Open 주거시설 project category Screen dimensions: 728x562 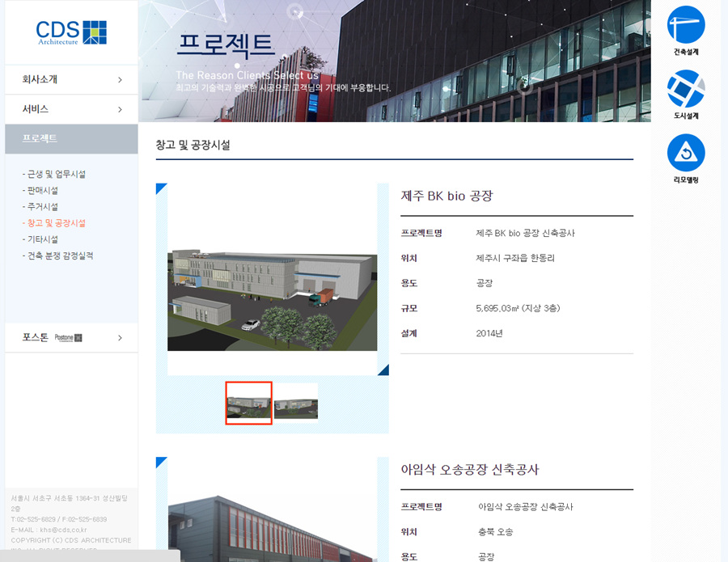(40, 206)
